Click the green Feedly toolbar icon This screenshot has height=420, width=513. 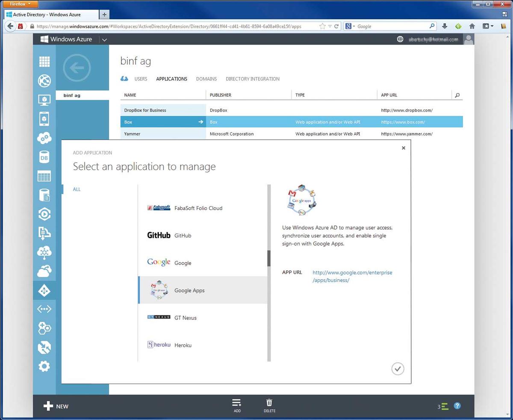458,26
